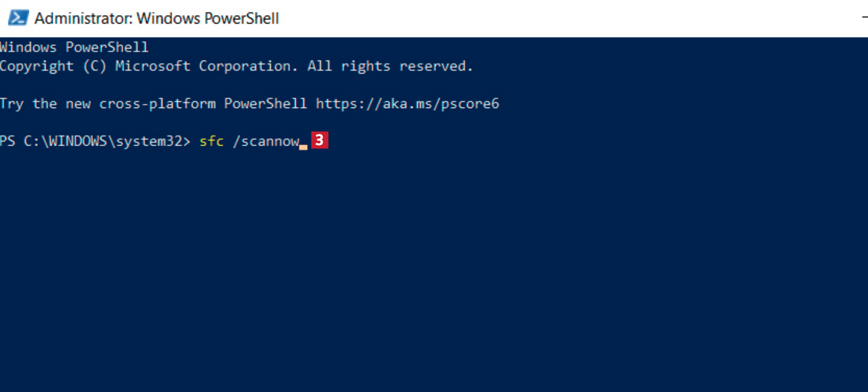Click the word "Copyright" in the console
The height and width of the screenshot is (392, 868).
coord(37,66)
